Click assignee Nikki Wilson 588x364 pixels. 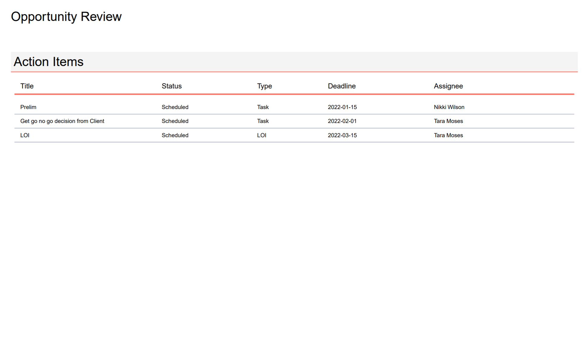pos(449,107)
